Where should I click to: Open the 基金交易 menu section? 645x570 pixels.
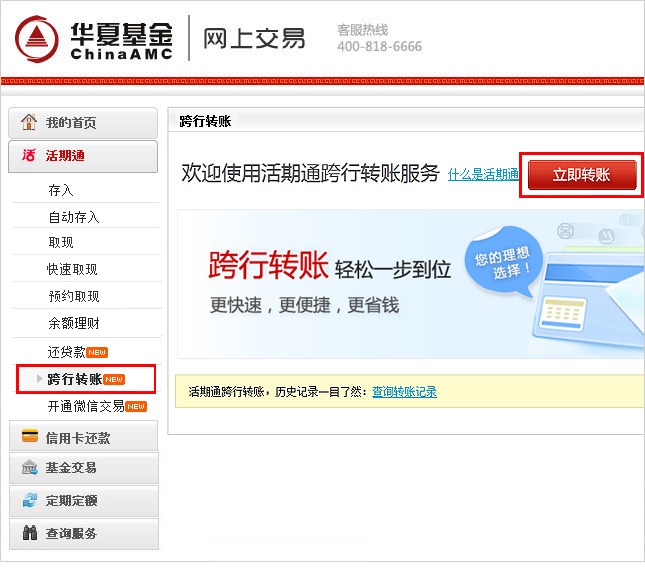tap(84, 468)
